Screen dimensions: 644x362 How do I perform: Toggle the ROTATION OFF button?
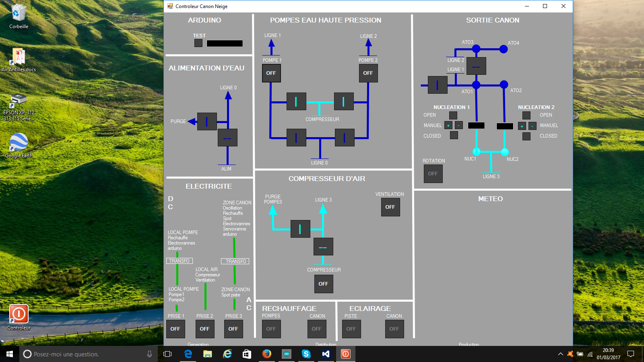coord(433,174)
